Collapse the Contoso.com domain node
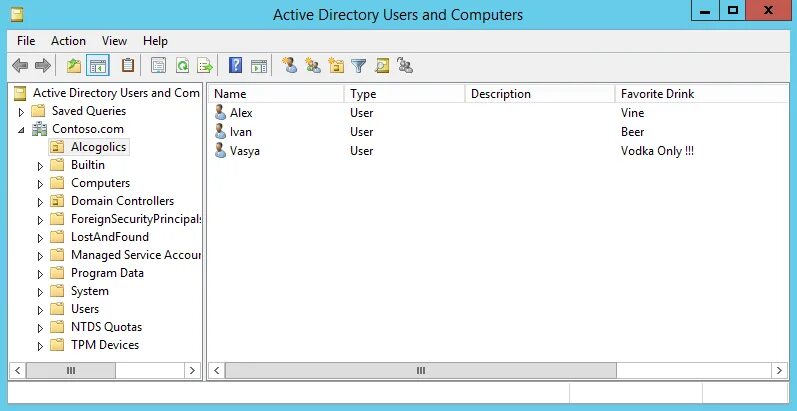 pos(21,130)
